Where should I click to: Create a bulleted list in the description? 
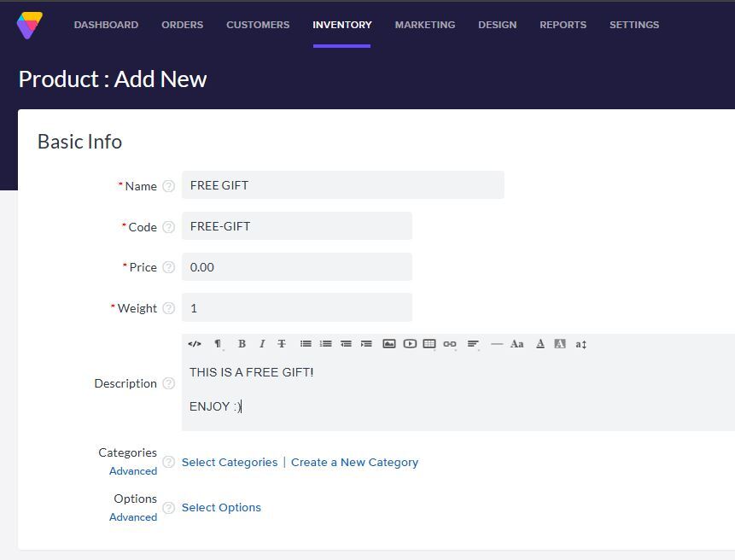point(306,344)
